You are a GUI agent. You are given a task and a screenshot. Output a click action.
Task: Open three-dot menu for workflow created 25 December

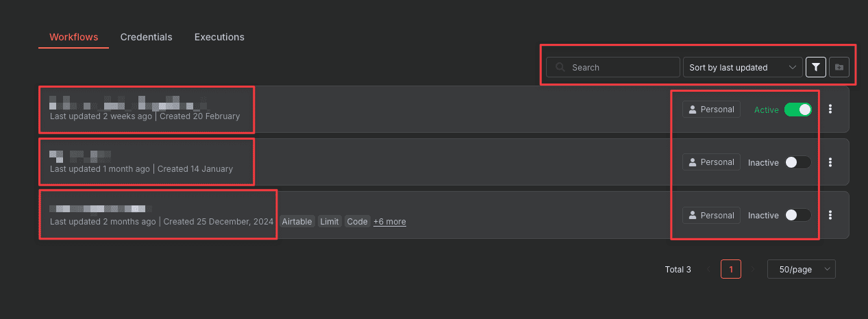[830, 215]
